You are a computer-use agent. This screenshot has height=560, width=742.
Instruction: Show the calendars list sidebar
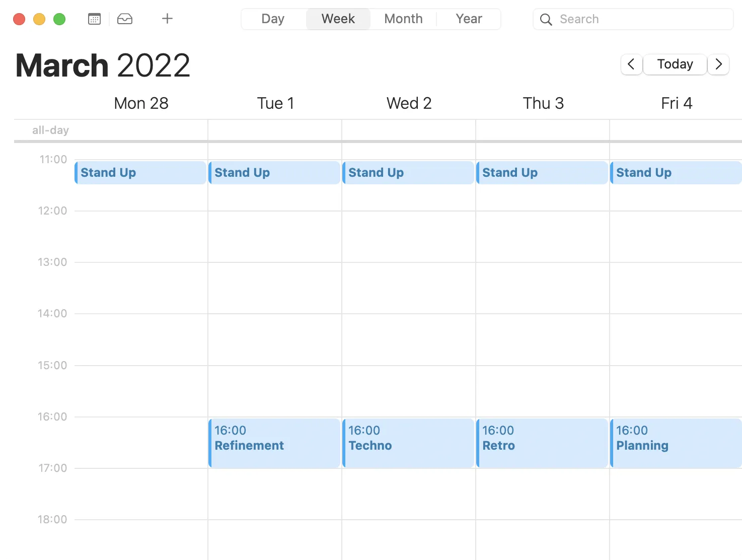(x=94, y=19)
